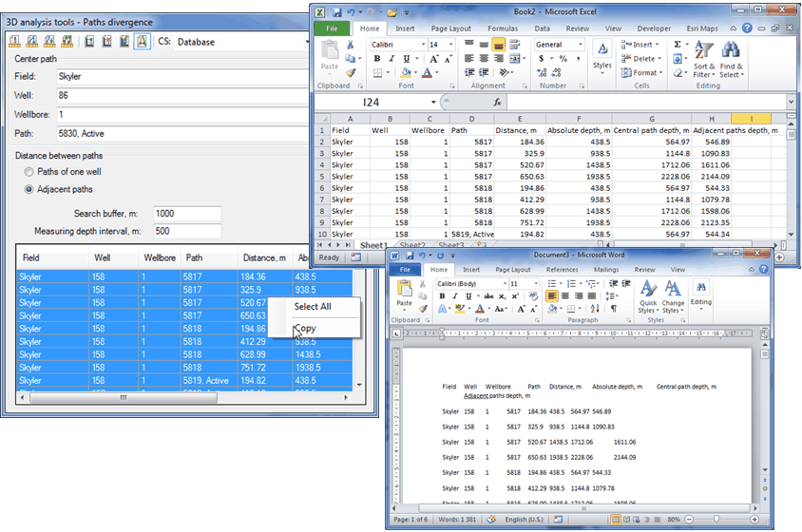
Task: Open Excel Page Layout tab
Action: [x=450, y=28]
